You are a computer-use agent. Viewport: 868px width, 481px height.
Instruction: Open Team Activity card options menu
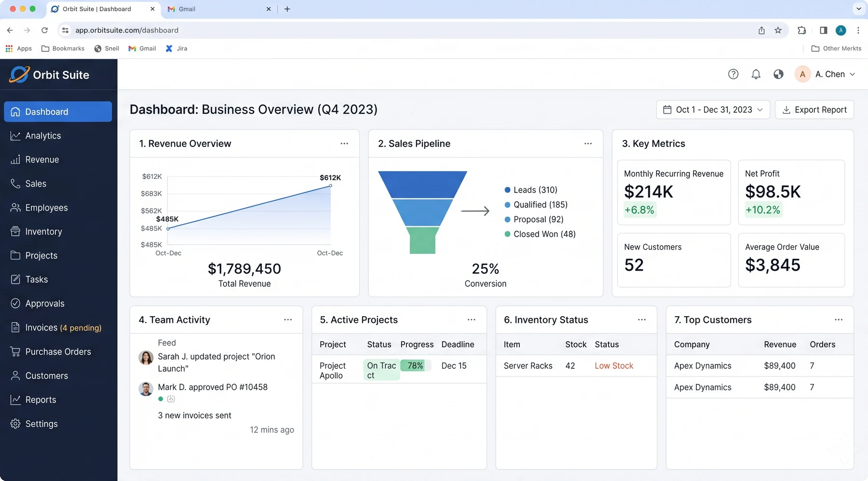288,320
